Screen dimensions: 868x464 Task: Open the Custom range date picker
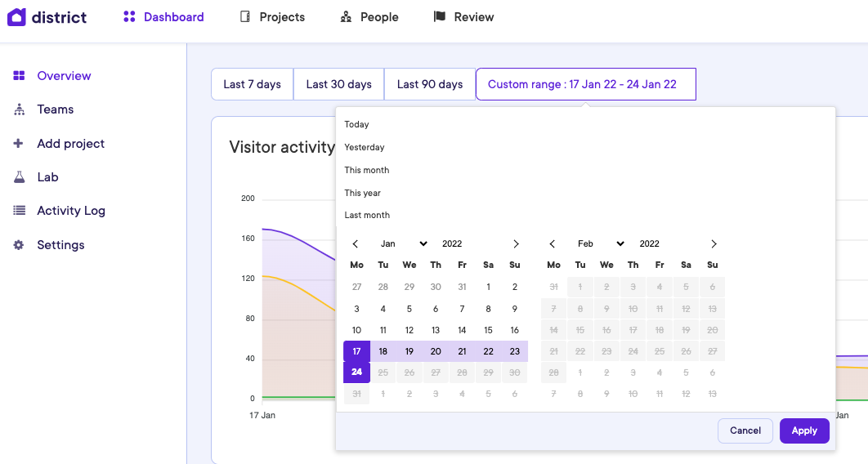[585, 84]
